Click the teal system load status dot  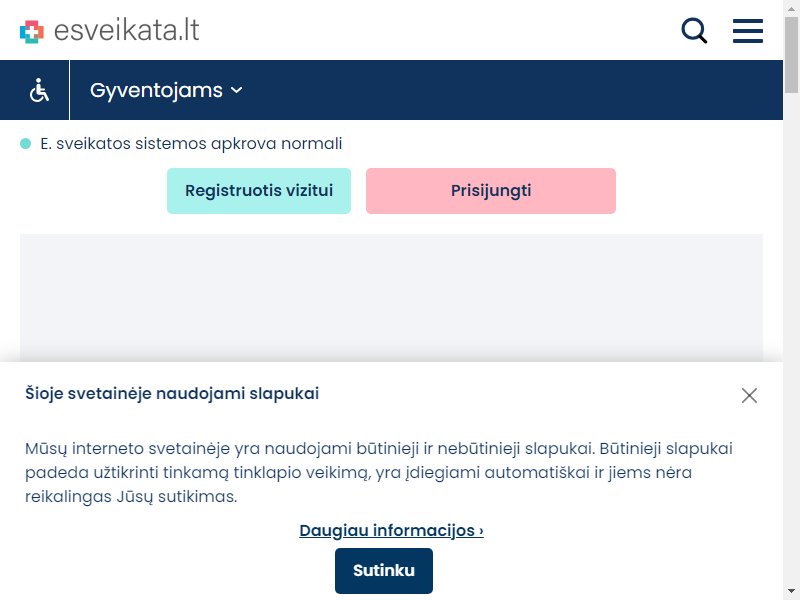pos(26,144)
